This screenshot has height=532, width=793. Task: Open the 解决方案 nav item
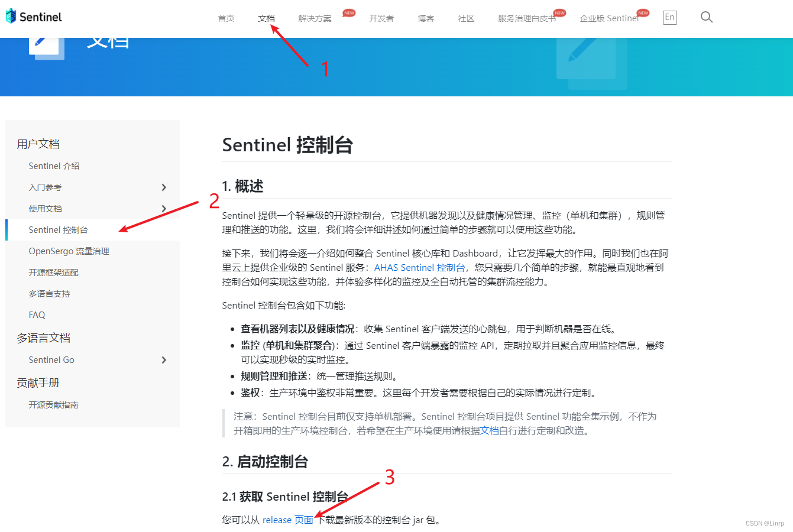315,18
